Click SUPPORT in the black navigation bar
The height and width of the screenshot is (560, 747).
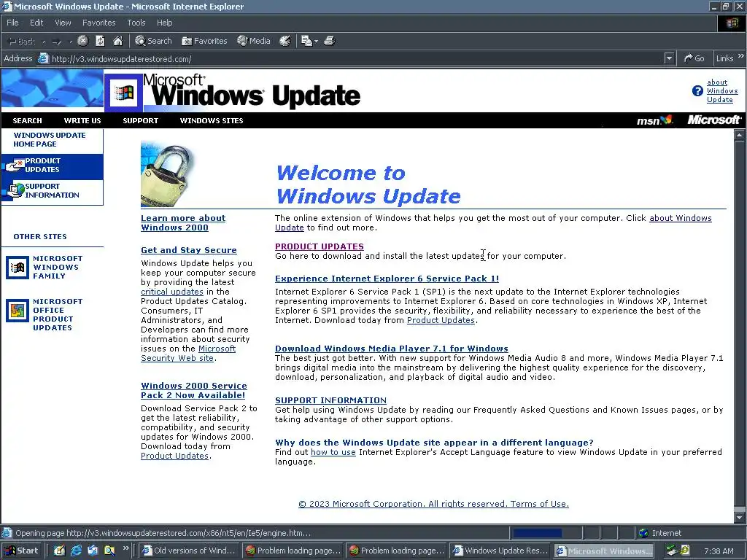(141, 120)
